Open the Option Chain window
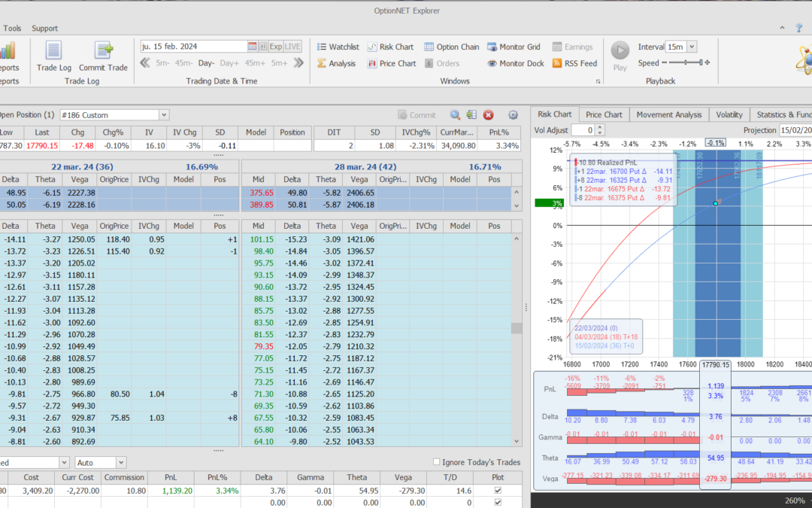This screenshot has height=508, width=812. click(x=451, y=47)
